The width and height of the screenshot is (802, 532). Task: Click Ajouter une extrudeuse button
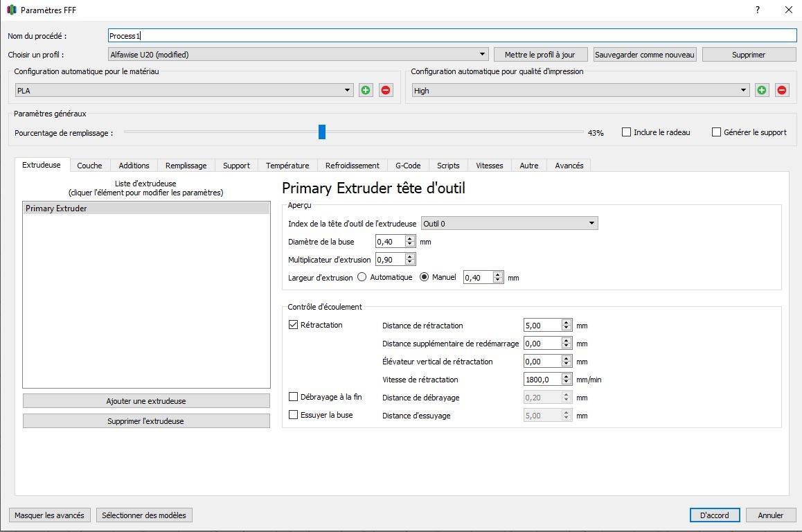point(146,401)
